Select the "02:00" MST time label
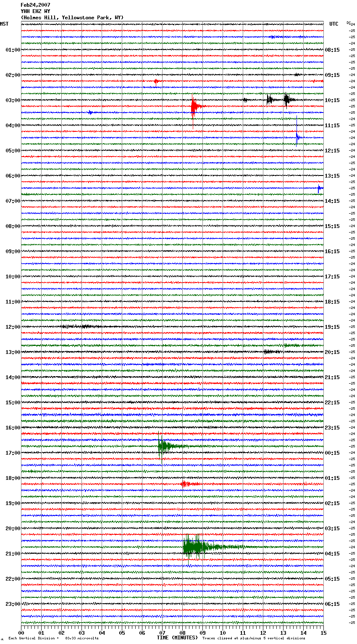357x644 pixels. pyautogui.click(x=13, y=75)
